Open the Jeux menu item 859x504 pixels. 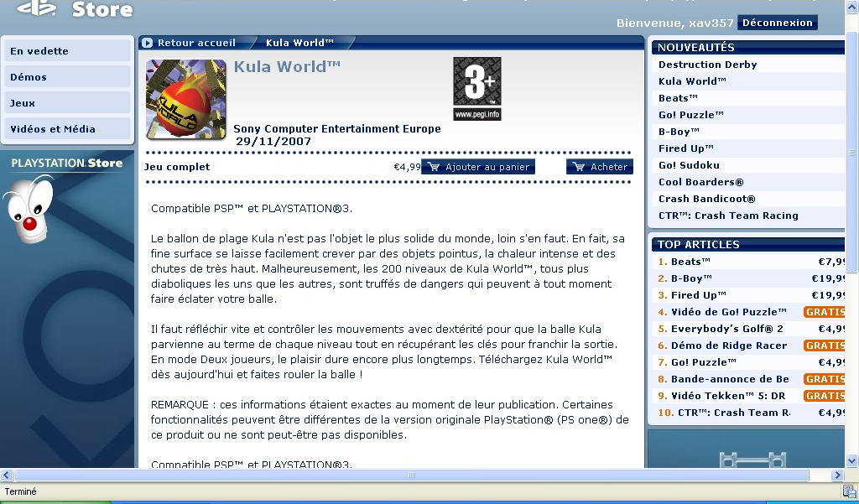pos(67,103)
